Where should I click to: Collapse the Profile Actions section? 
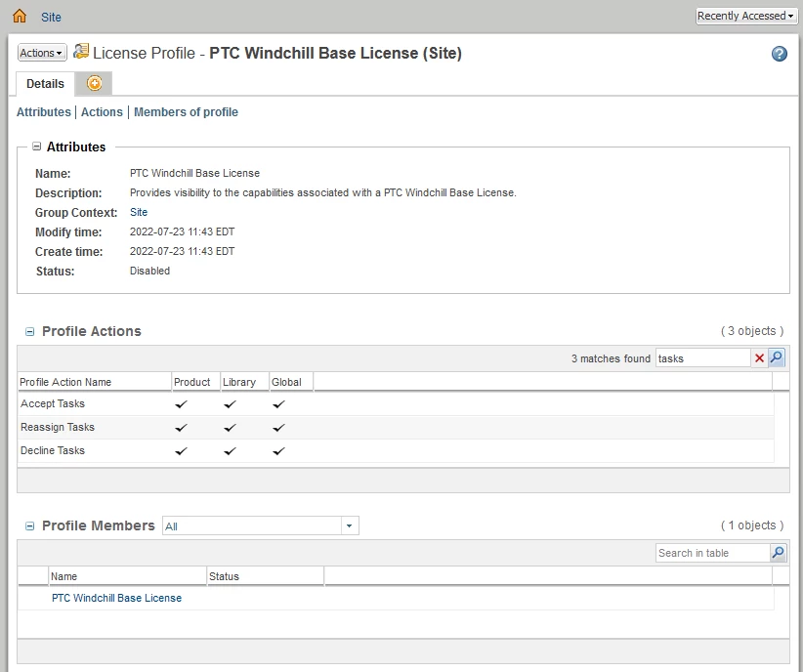(29, 332)
